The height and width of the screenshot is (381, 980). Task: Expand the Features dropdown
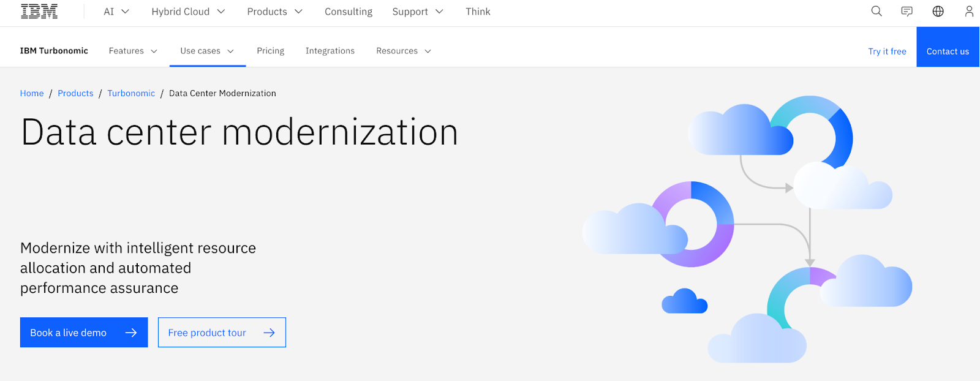click(133, 51)
